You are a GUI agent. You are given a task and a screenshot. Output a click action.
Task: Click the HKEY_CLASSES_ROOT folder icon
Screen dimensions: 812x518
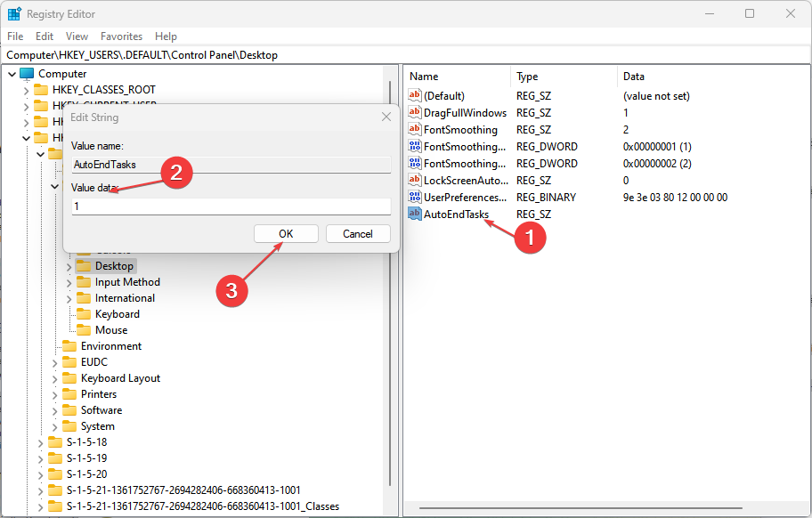pyautogui.click(x=41, y=90)
